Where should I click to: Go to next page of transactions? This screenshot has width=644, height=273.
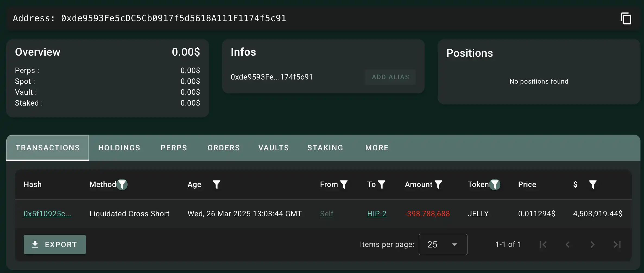coord(592,245)
